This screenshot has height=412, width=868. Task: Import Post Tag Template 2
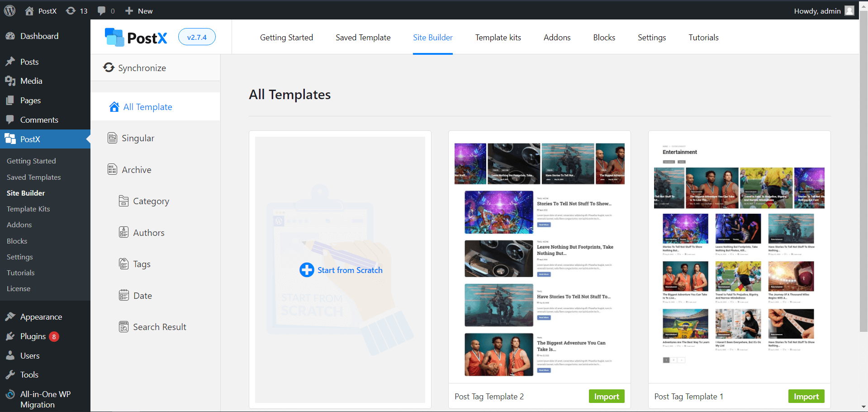607,397
